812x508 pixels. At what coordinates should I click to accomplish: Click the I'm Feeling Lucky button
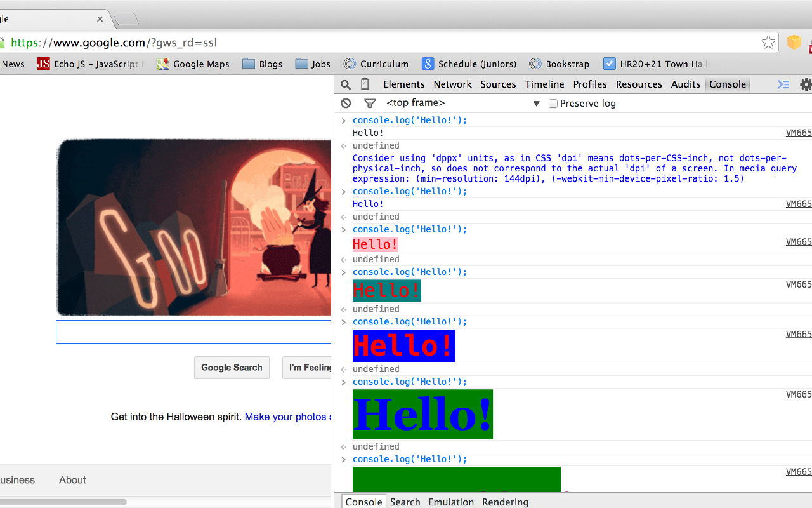[x=307, y=368]
